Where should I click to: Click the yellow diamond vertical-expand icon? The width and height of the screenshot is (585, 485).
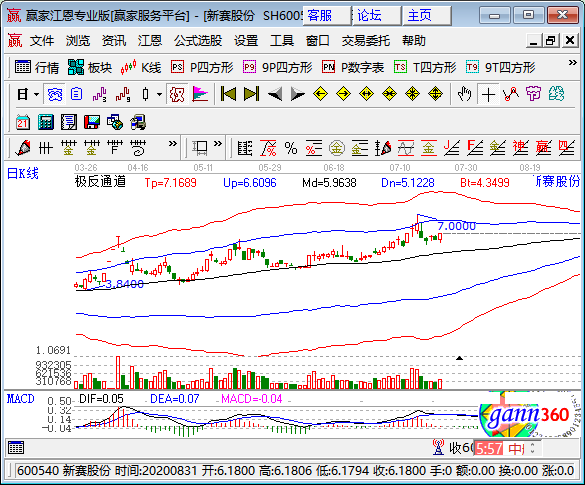[x=435, y=94]
